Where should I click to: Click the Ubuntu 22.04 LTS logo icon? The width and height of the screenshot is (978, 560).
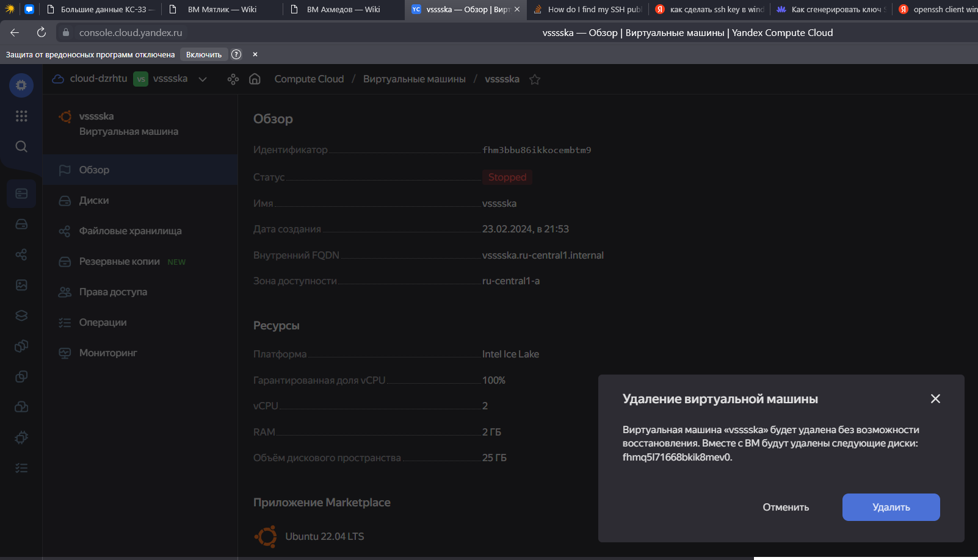[x=266, y=536]
